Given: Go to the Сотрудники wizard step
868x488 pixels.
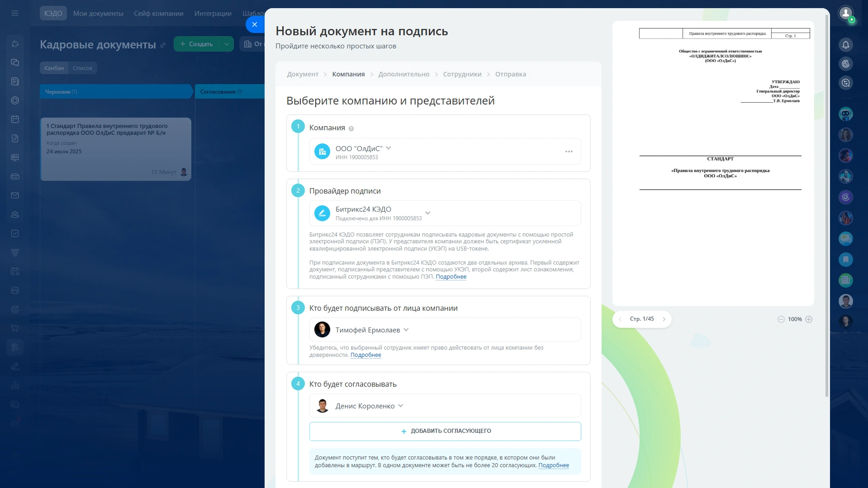Looking at the screenshot, I should pos(462,74).
